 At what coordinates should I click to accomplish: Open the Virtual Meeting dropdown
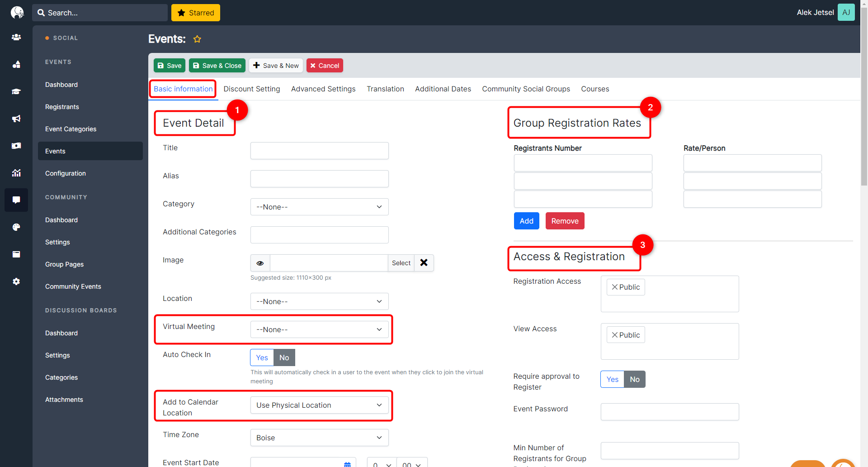[x=319, y=329]
